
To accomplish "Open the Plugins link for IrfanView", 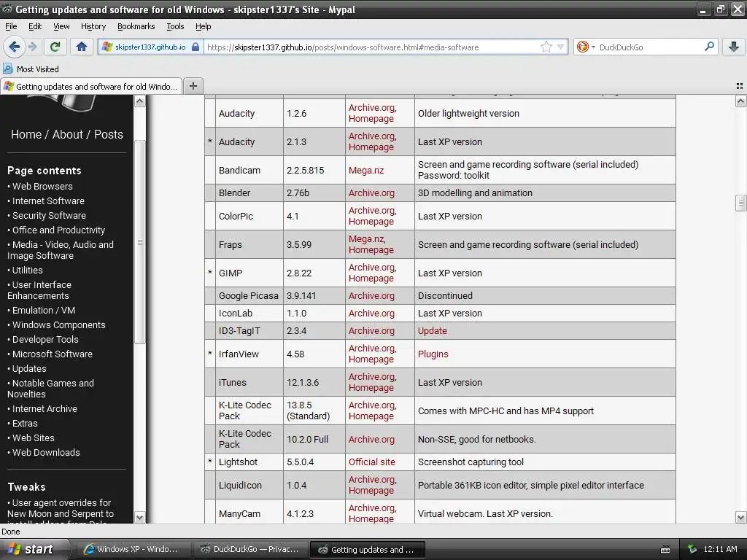I will click(433, 354).
